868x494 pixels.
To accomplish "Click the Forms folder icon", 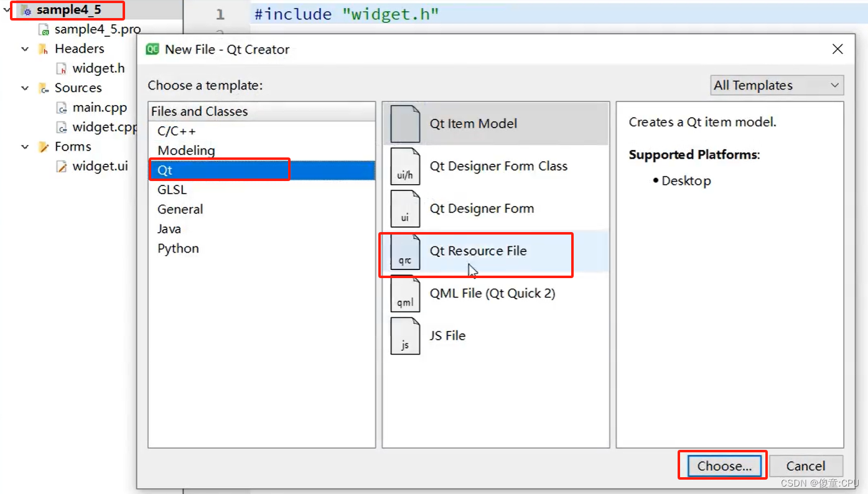I will [44, 147].
